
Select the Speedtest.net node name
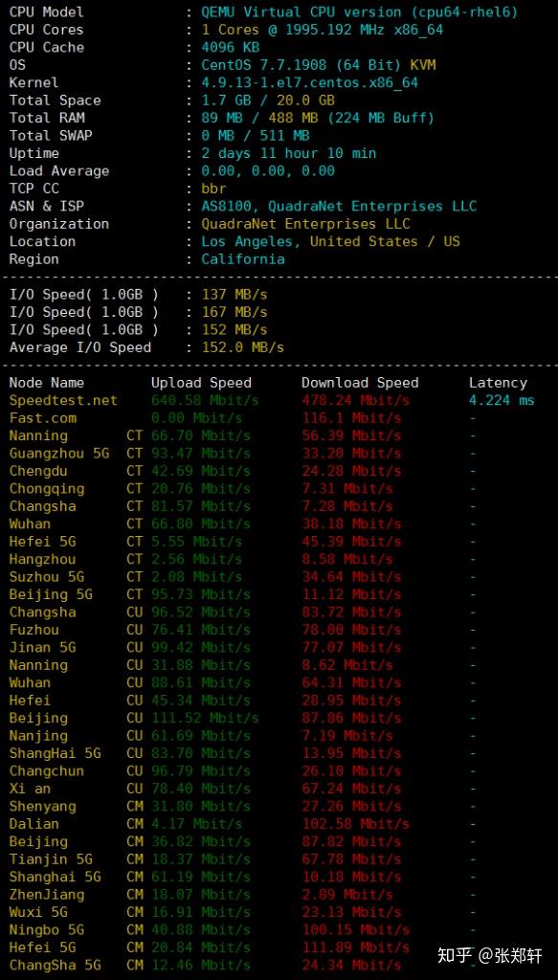click(x=63, y=401)
